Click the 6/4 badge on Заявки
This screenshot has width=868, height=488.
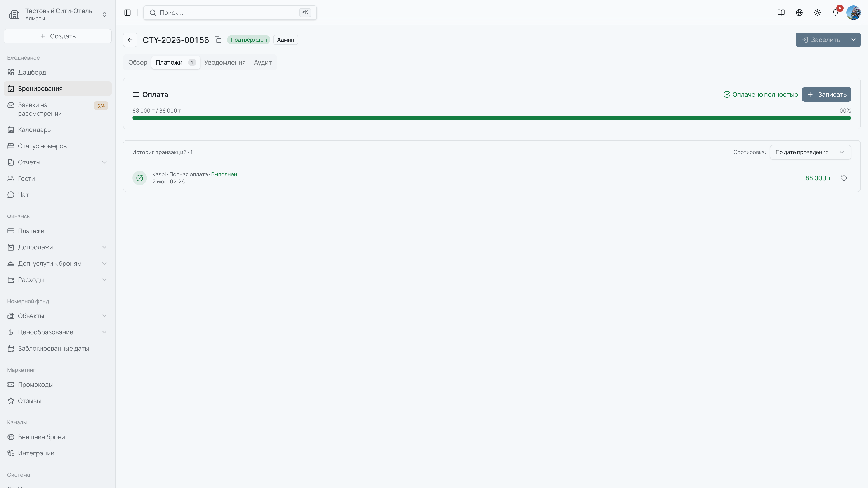(101, 106)
